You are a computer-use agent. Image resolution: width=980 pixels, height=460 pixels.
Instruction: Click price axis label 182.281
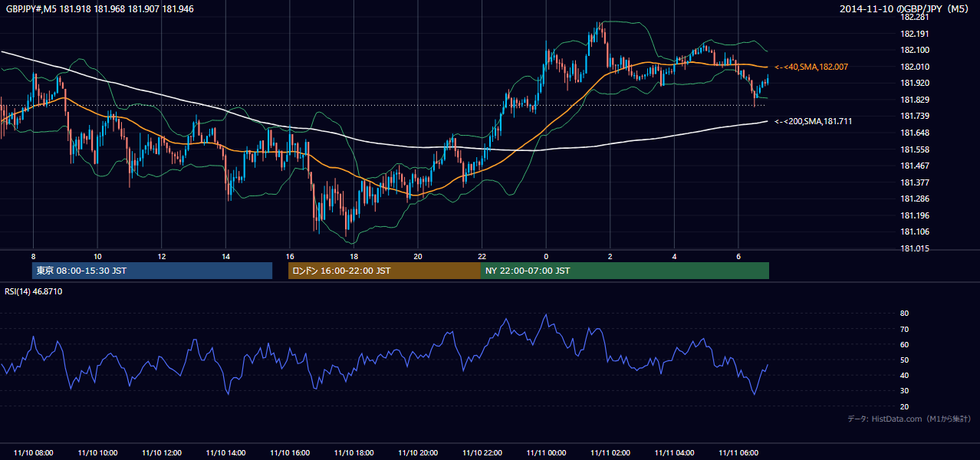tap(915, 17)
